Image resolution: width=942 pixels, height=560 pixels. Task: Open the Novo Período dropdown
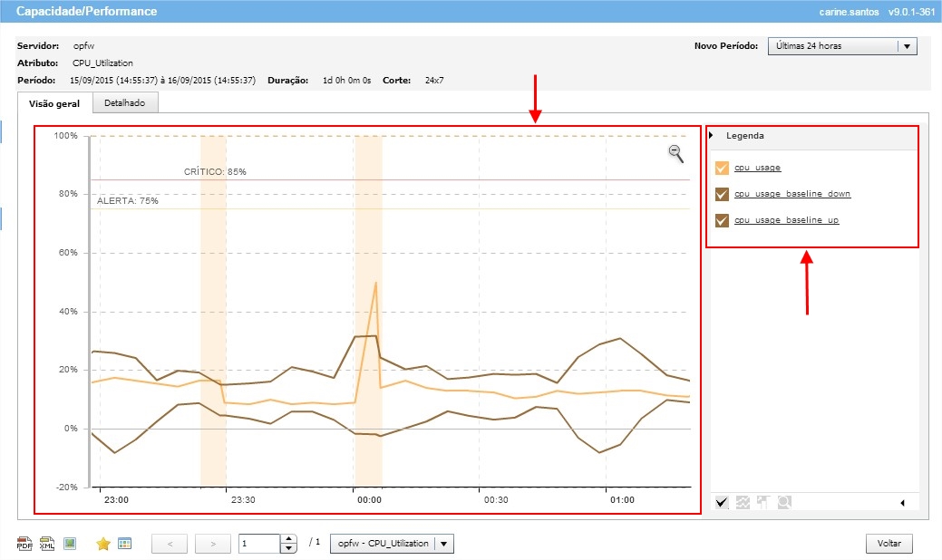click(x=907, y=46)
